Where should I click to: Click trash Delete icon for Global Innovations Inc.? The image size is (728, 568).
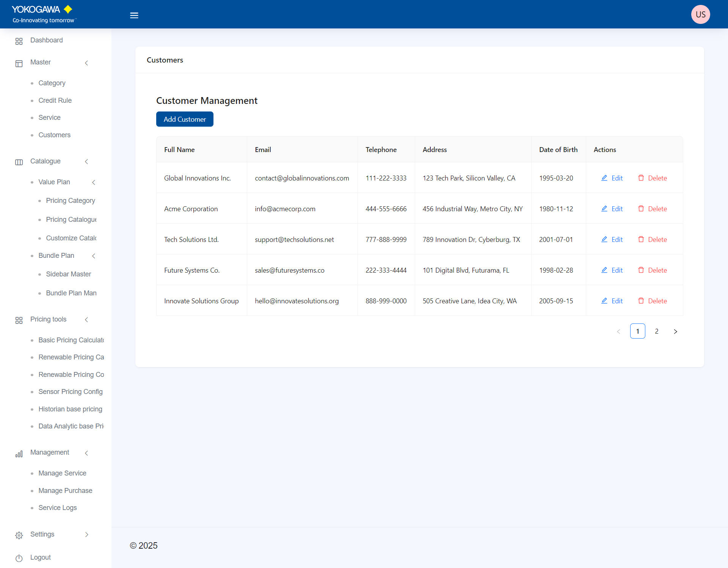(641, 178)
